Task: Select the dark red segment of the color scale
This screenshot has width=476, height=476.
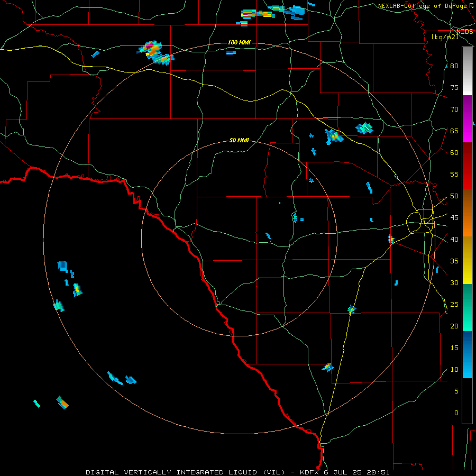Action: tap(467, 166)
